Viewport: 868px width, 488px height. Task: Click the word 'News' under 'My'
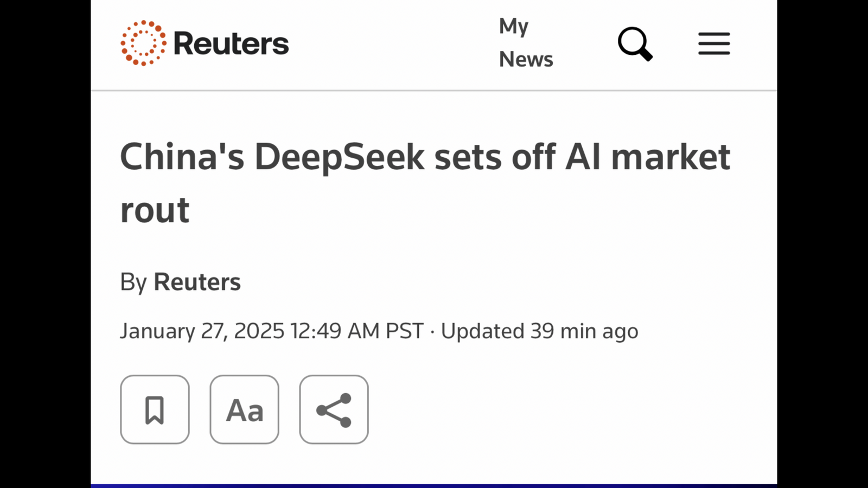tap(526, 59)
